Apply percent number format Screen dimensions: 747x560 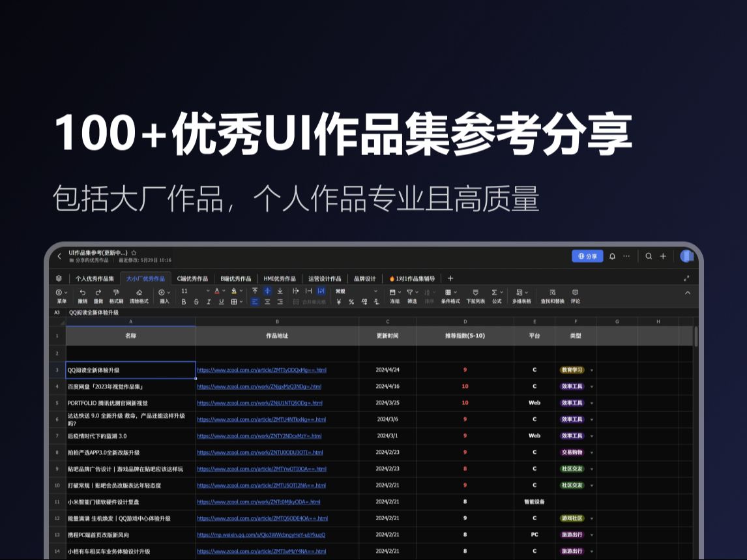click(x=351, y=302)
